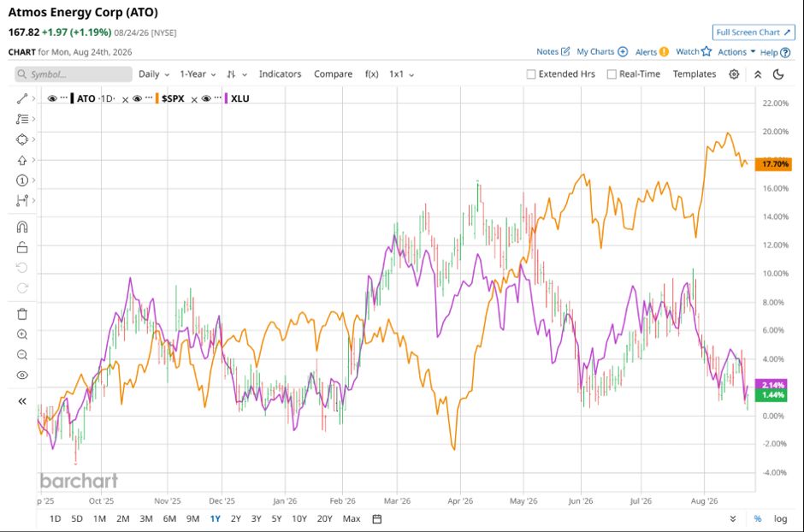Image resolution: width=804 pixels, height=532 pixels.
Task: Toggle drawings visibility eye in sidebar
Action: 22,375
